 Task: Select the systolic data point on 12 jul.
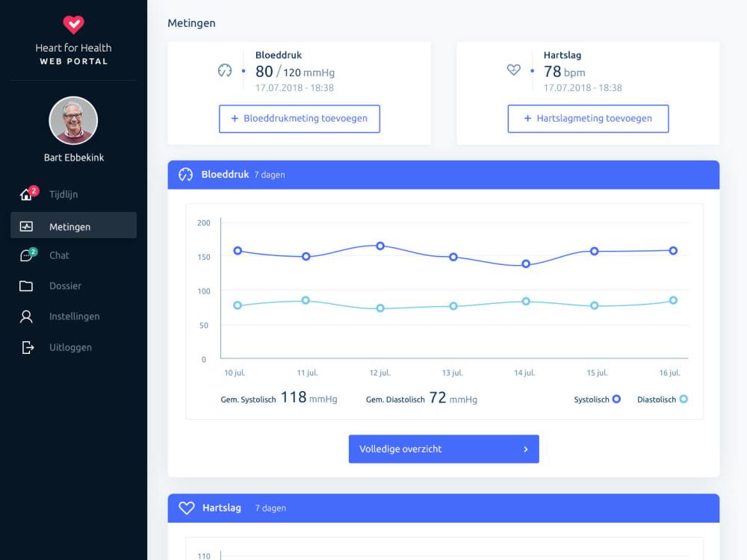point(380,246)
